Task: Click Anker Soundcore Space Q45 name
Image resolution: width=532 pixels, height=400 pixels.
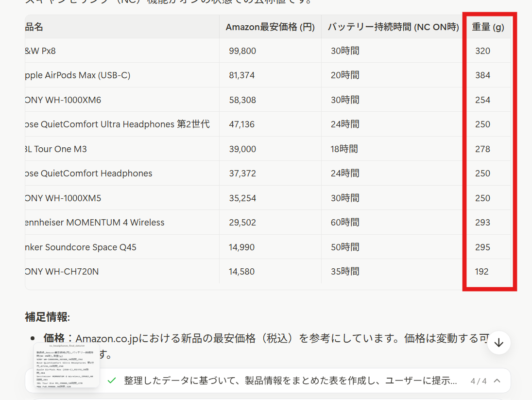Action: pos(81,247)
